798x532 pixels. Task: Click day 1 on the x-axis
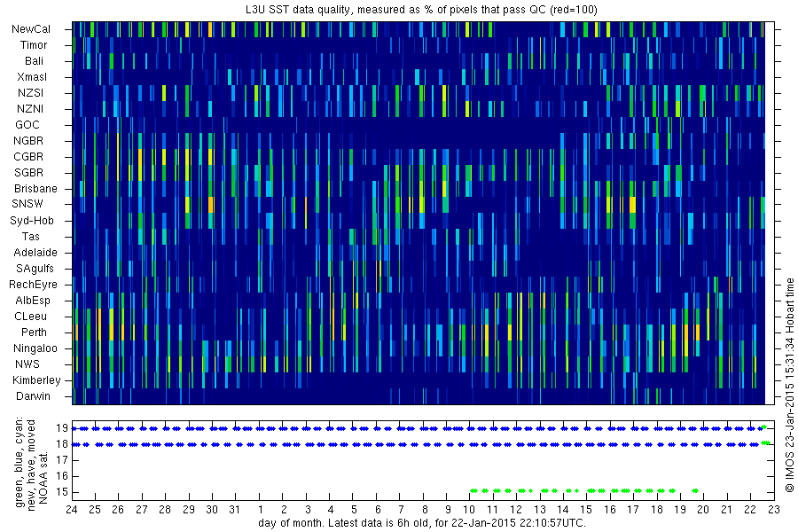tap(260, 510)
